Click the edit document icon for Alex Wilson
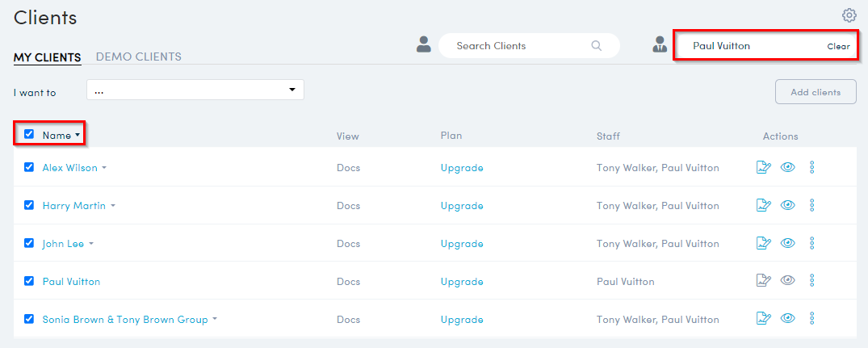Viewport: 868px width, 348px height. [x=763, y=168]
